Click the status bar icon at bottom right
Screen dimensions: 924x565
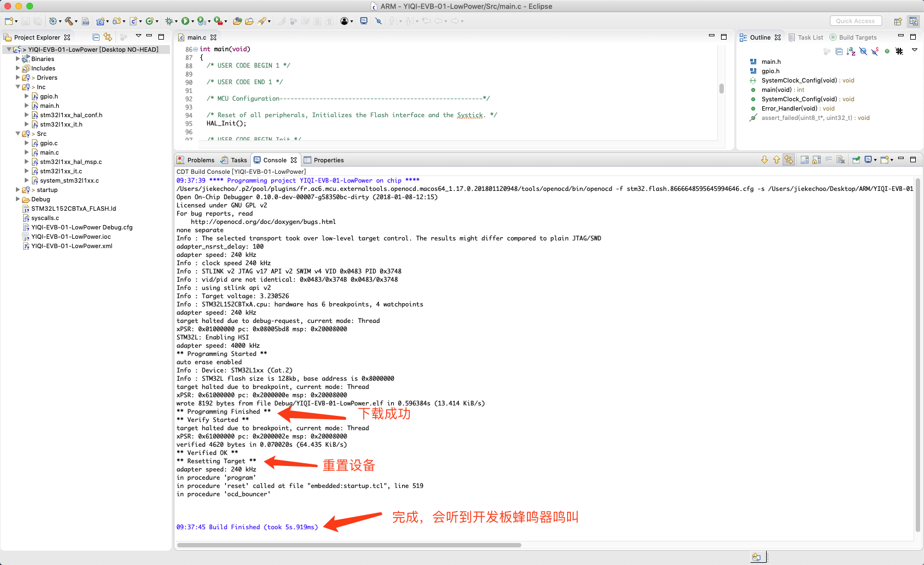point(757,557)
